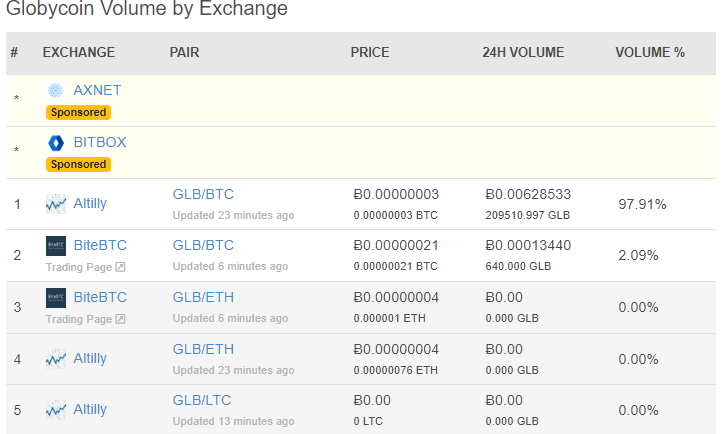This screenshot has width=723, height=434.
Task: Open the GLB/BTC pair on BiteBTC
Action: point(203,245)
